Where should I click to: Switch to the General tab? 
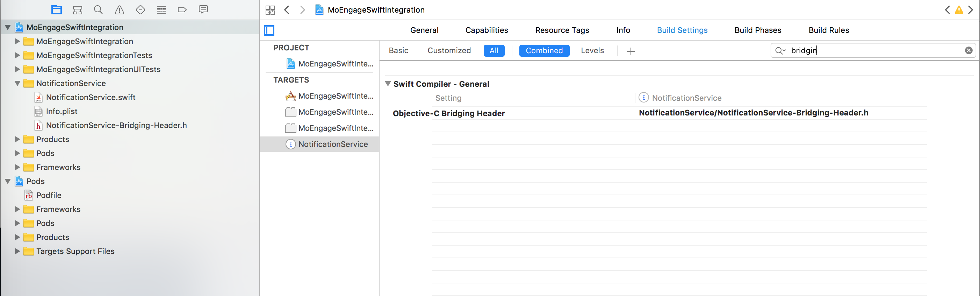click(424, 30)
